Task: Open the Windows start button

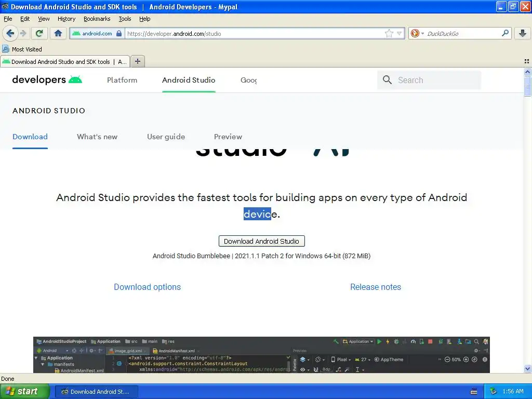Action: click(x=24, y=391)
